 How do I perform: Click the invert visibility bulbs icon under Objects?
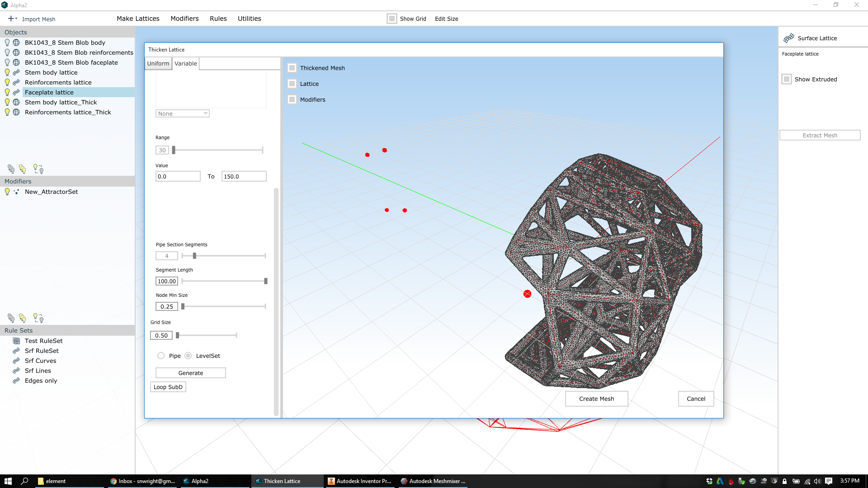[38, 169]
